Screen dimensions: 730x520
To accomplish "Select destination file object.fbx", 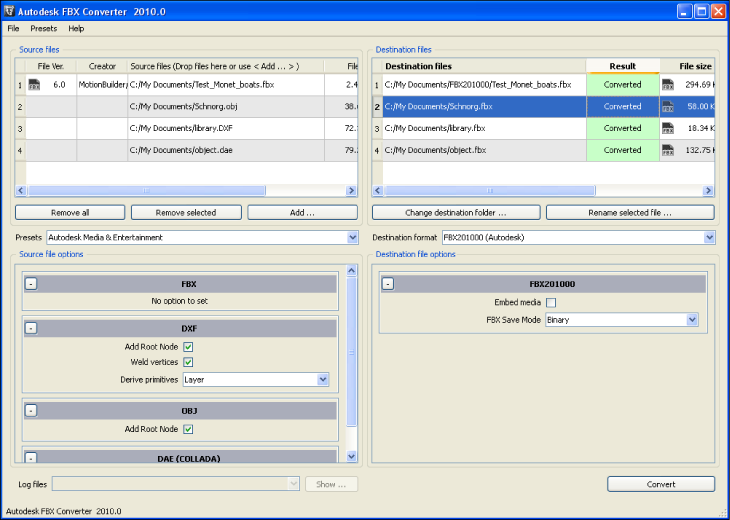I will click(484, 150).
